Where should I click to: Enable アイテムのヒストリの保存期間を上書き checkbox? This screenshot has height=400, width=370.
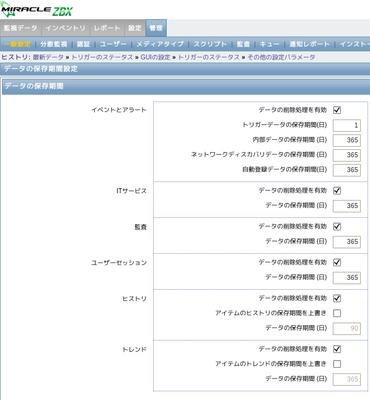(x=337, y=313)
